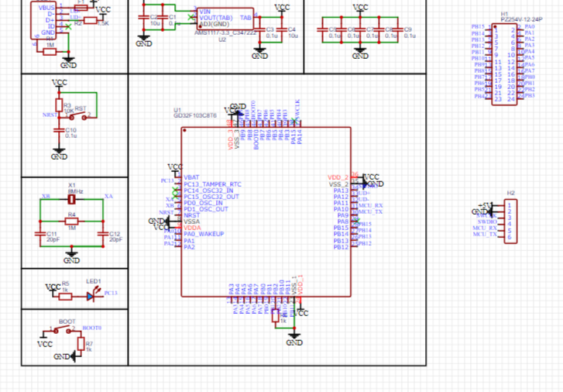Screen dimensions: 563x392
Task: Click the VSSA pin label
Action: [x=192, y=222]
